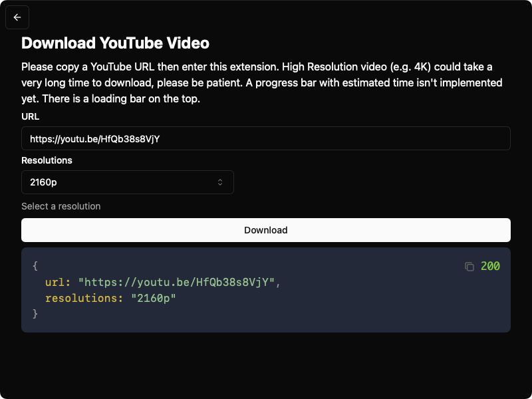The width and height of the screenshot is (532, 399).
Task: Click the Download YouTube Video heading
Action: [115, 43]
